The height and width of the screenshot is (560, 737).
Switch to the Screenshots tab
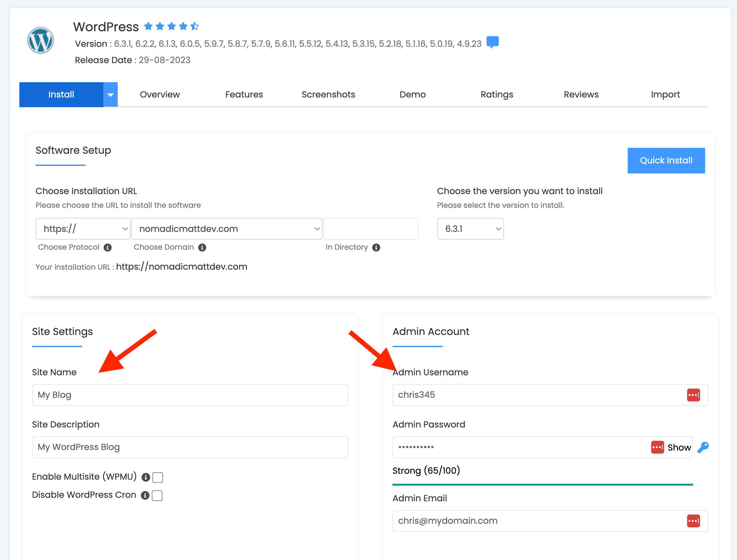(328, 95)
